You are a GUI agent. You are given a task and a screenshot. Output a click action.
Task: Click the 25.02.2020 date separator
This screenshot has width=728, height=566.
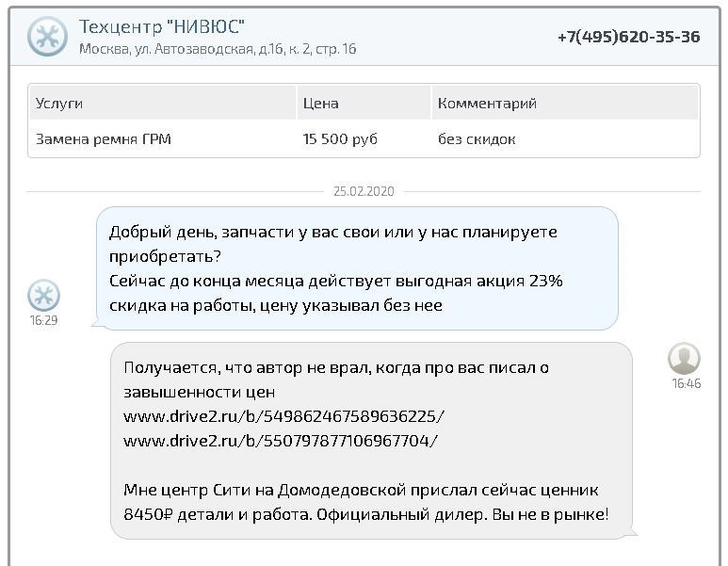(x=364, y=191)
